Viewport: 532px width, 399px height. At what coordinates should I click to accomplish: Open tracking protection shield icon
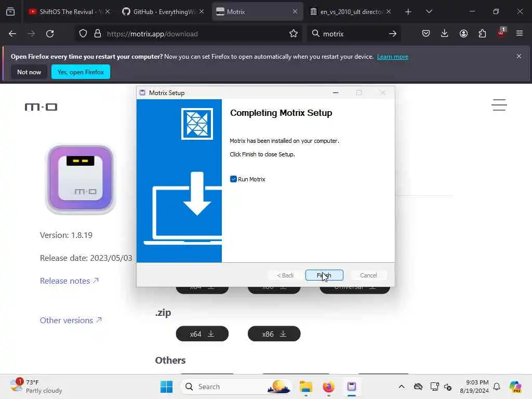(83, 34)
